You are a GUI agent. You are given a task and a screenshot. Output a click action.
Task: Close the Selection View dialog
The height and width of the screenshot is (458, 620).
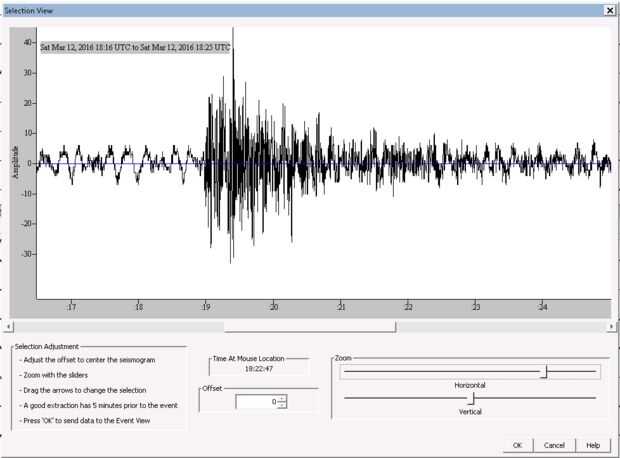pos(610,11)
